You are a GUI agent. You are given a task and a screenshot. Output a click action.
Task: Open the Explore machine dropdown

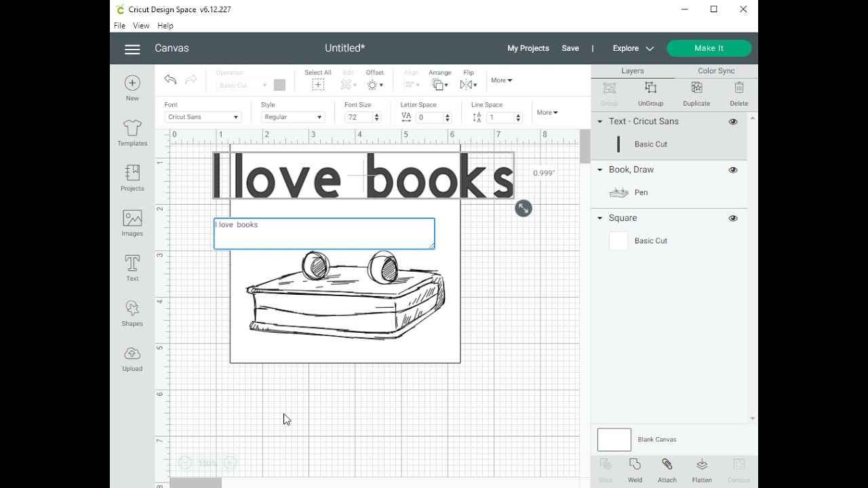pos(633,49)
